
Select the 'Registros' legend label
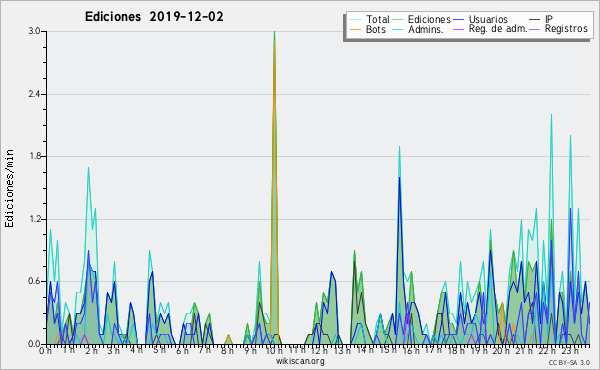pyautogui.click(x=566, y=29)
